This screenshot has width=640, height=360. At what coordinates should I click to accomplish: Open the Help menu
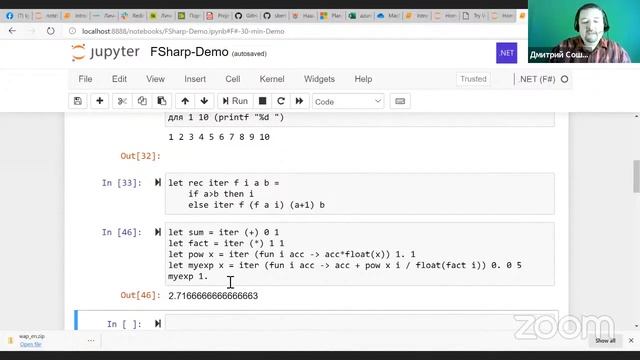click(x=363, y=79)
